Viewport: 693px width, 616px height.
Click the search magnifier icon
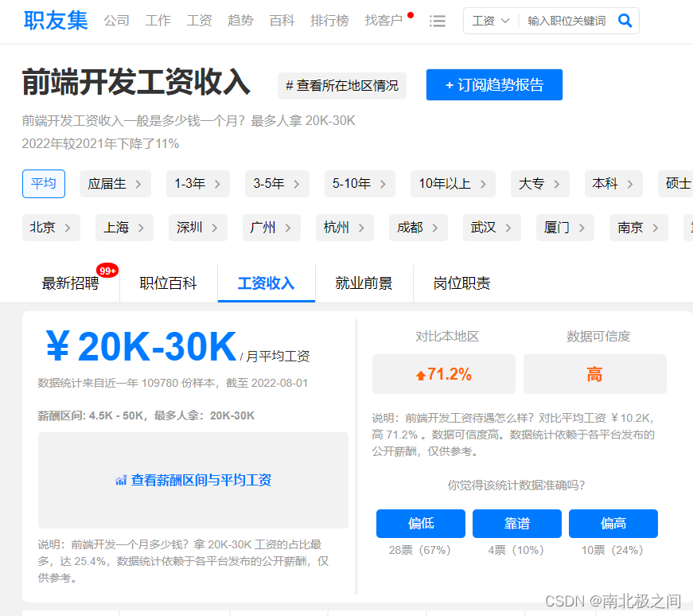tap(625, 20)
